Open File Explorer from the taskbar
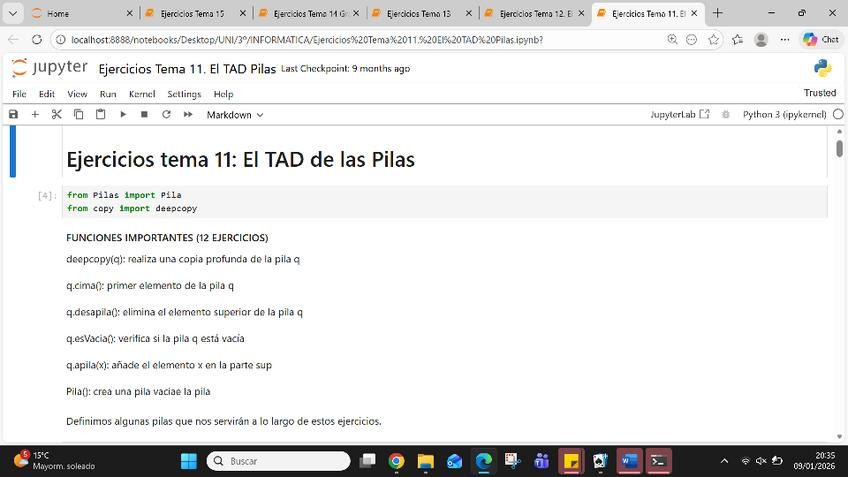848x477 pixels. [x=426, y=461]
